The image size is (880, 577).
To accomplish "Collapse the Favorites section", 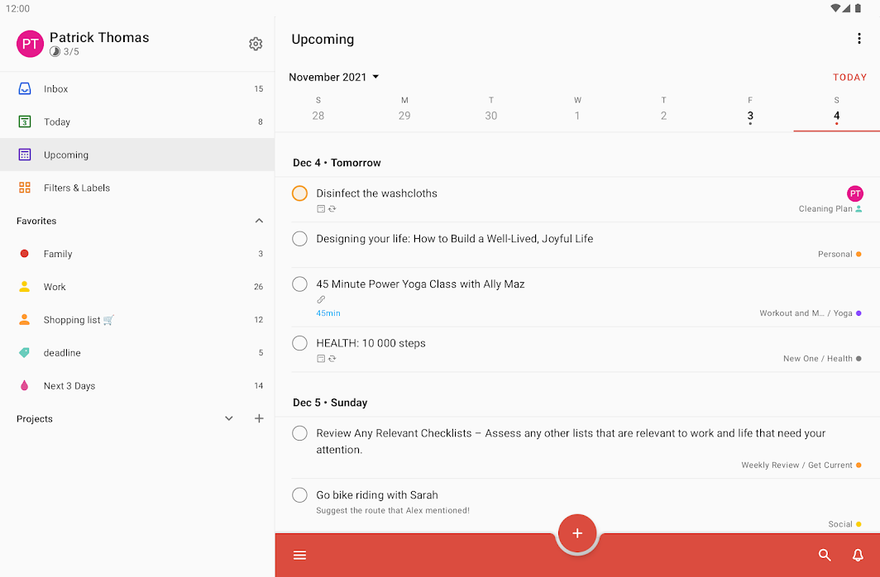I will [x=259, y=221].
